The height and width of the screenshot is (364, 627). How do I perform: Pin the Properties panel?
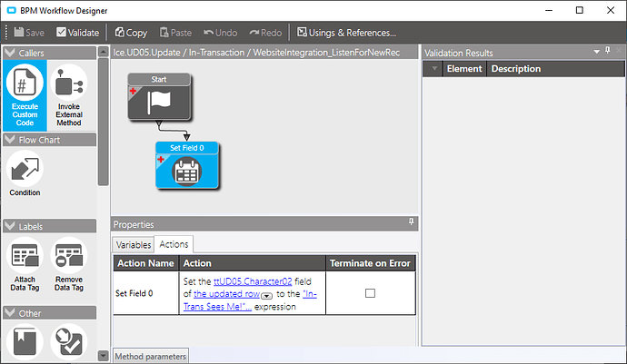pyautogui.click(x=411, y=221)
